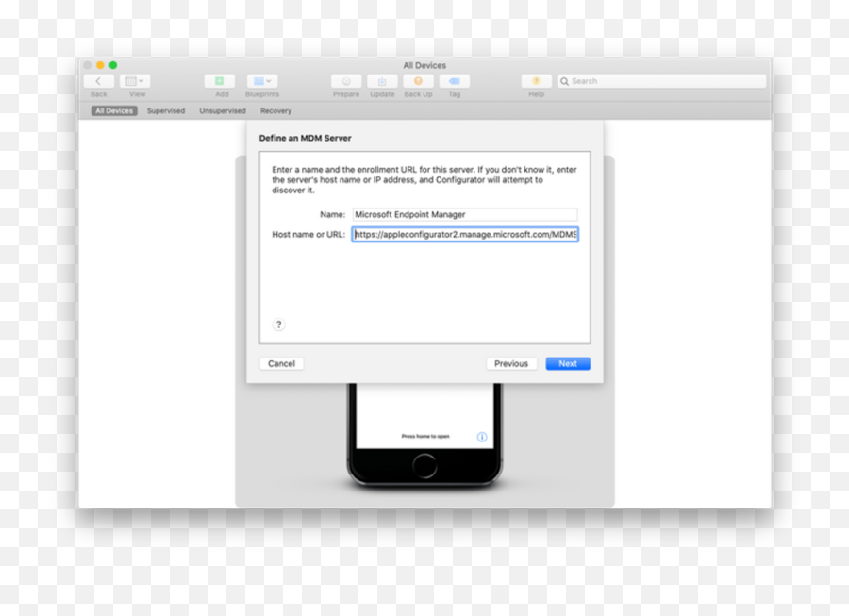
Task: Click the device info icon
Action: pos(482,437)
